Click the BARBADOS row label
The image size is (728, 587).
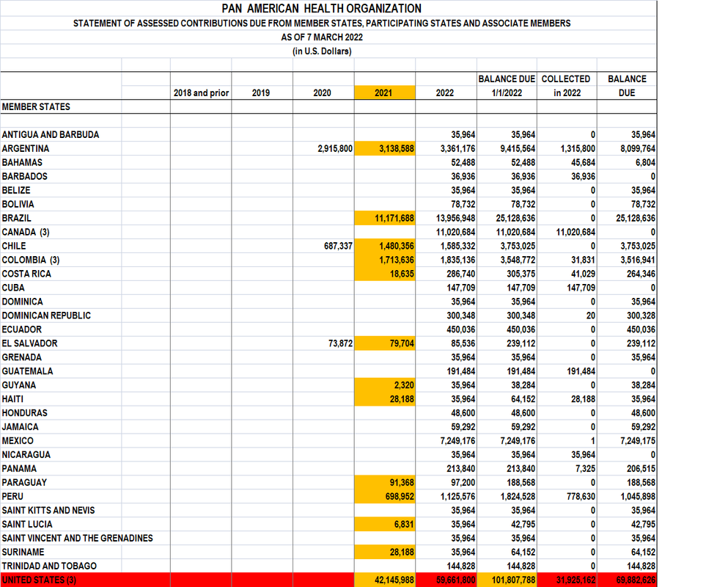point(25,177)
